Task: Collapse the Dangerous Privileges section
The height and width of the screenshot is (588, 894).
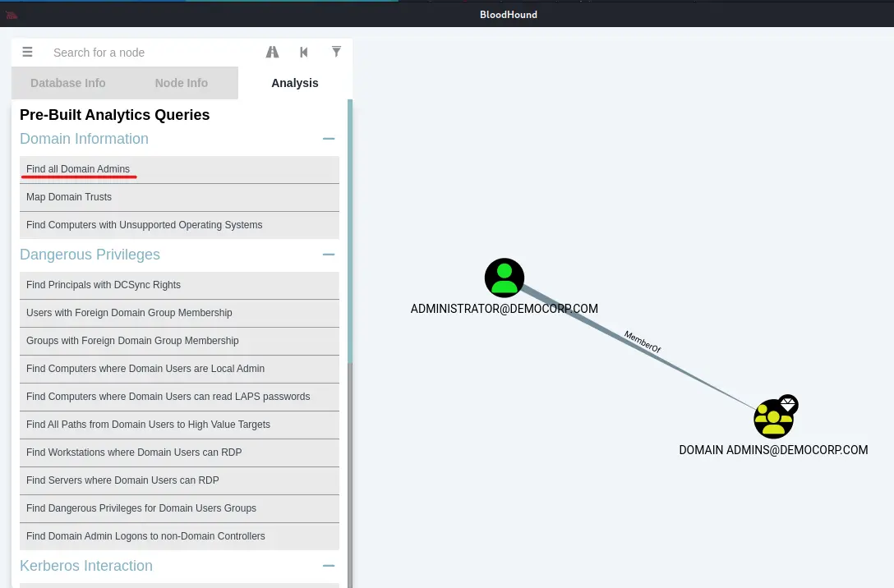Action: tap(329, 255)
